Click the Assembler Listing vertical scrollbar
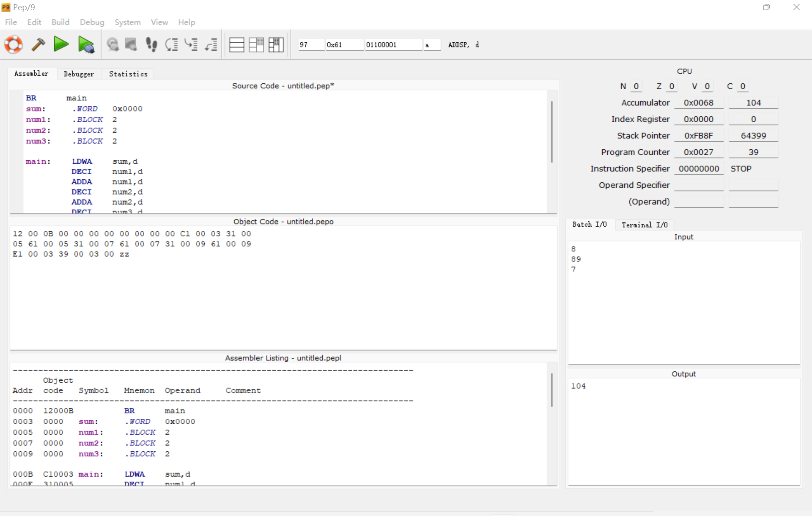This screenshot has height=516, width=812. click(551, 390)
